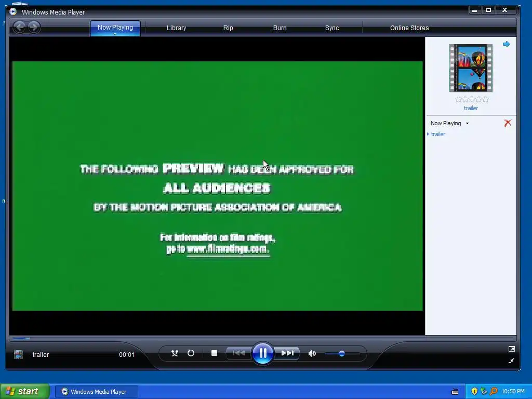532x399 pixels.
Task: Go back with the Back arrow button
Action: click(20, 27)
